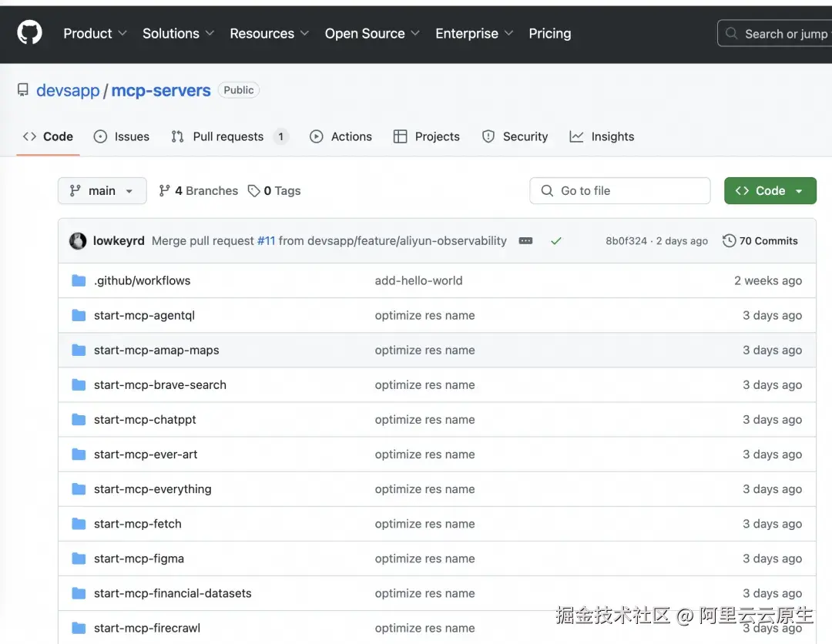Screen dimensions: 832x644
Task: Click the search magnifier icon in header
Action: [731, 33]
